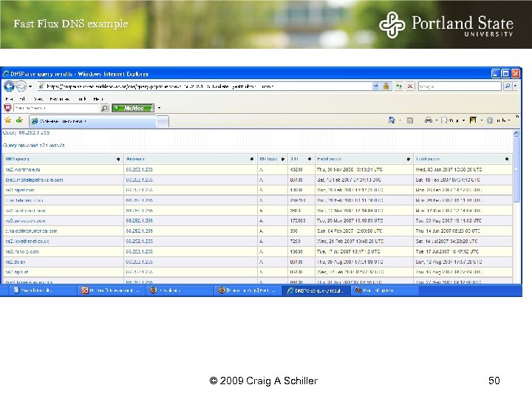Click the Print printer icon
The image size is (532, 399).
(429, 120)
